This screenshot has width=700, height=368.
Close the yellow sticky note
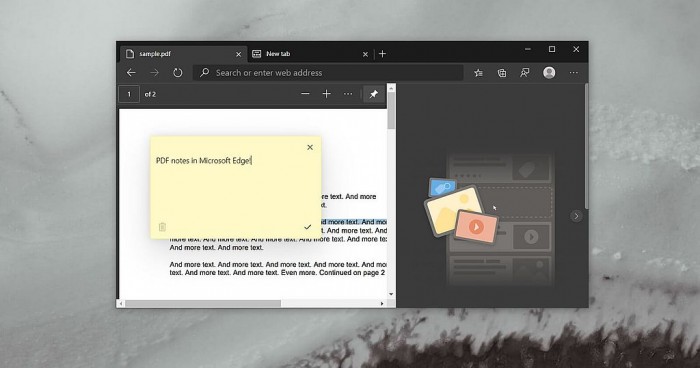click(310, 147)
